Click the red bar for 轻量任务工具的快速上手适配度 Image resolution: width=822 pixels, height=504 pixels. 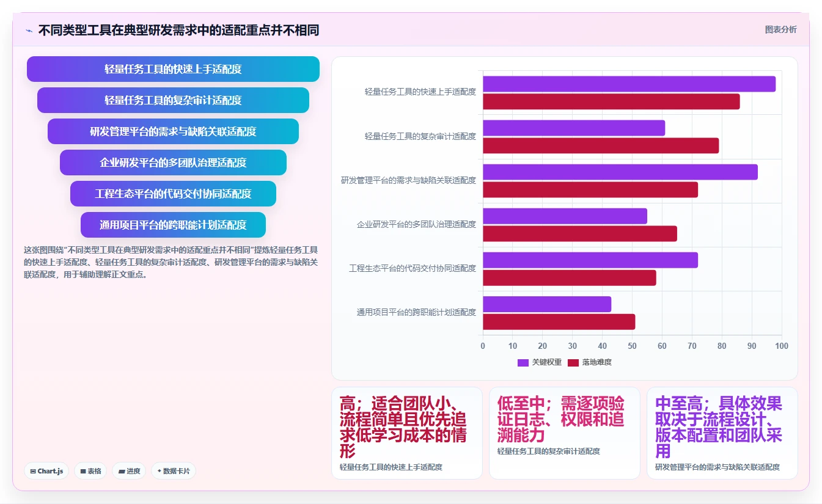click(x=611, y=101)
